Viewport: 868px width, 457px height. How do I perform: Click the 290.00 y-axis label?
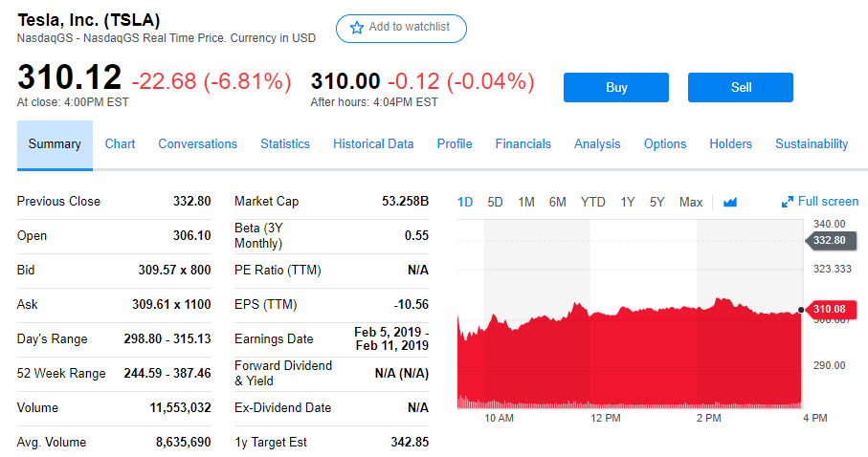tap(830, 366)
